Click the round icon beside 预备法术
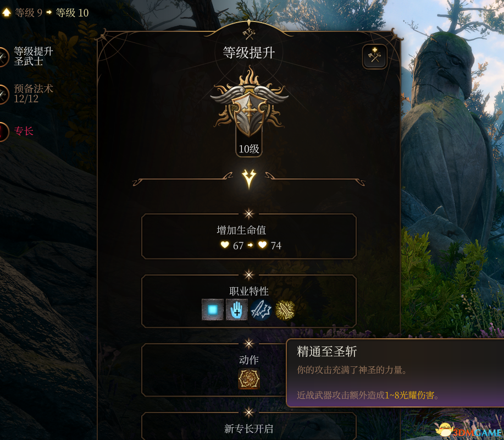Screen dimensions: 504x440 coord(4,94)
